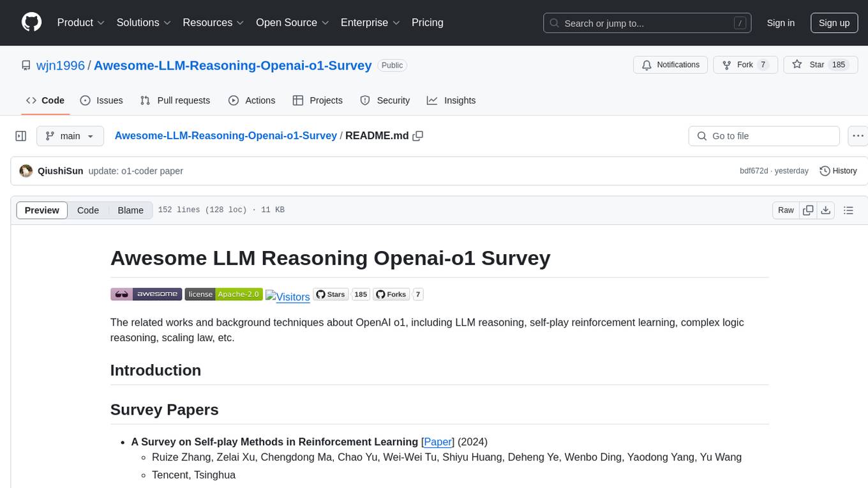868x488 pixels.
Task: Switch to the Code tab
Action: click(45, 100)
